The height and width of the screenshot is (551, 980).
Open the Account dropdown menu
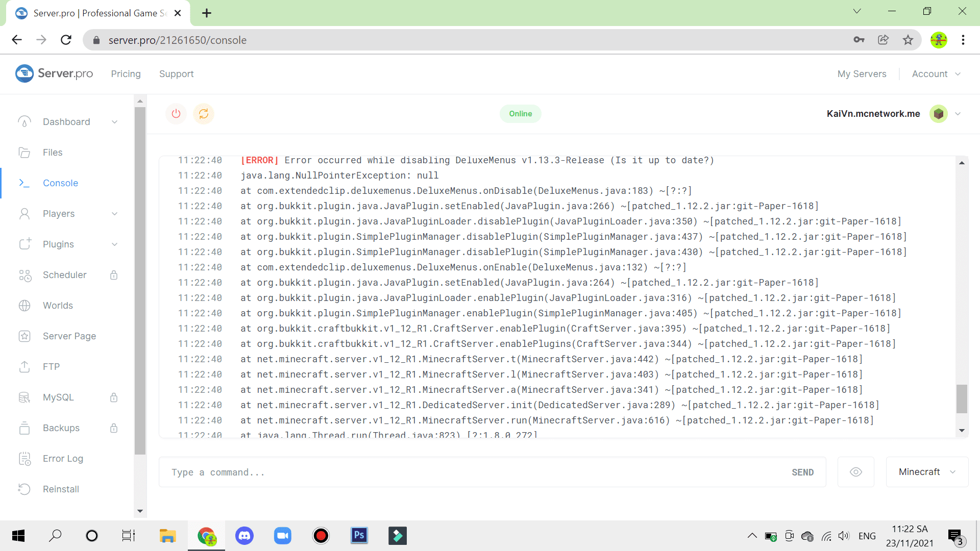(936, 74)
